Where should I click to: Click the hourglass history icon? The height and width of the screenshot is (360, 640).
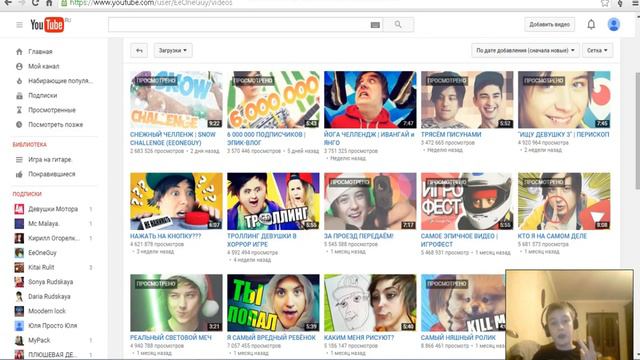[19, 110]
